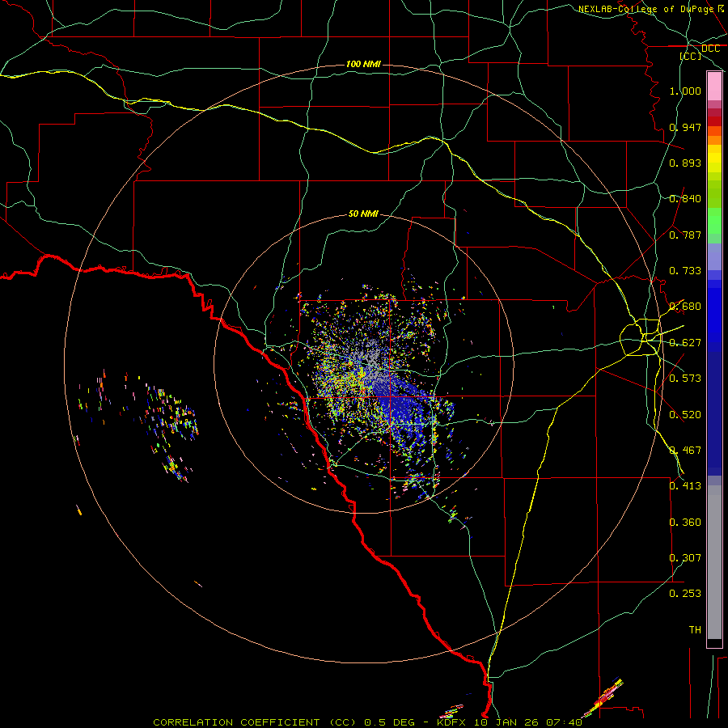Viewport: 728px width, 728px height.
Task: Select the "[CC]" units label above the color bar
Action: point(691,56)
